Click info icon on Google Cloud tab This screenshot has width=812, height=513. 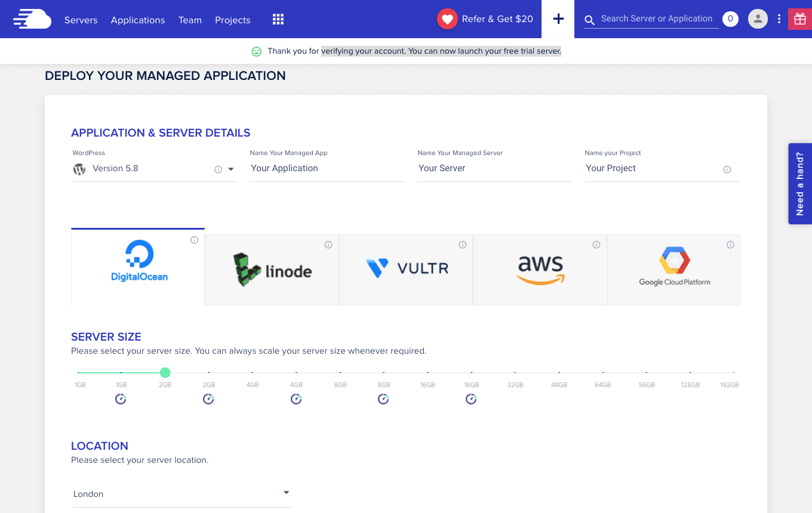(x=730, y=245)
